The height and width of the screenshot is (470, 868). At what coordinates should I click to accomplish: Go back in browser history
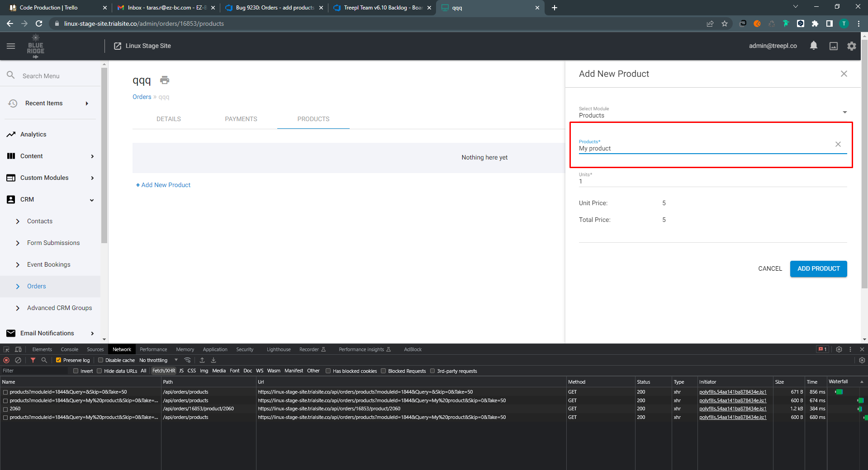pyautogui.click(x=10, y=23)
